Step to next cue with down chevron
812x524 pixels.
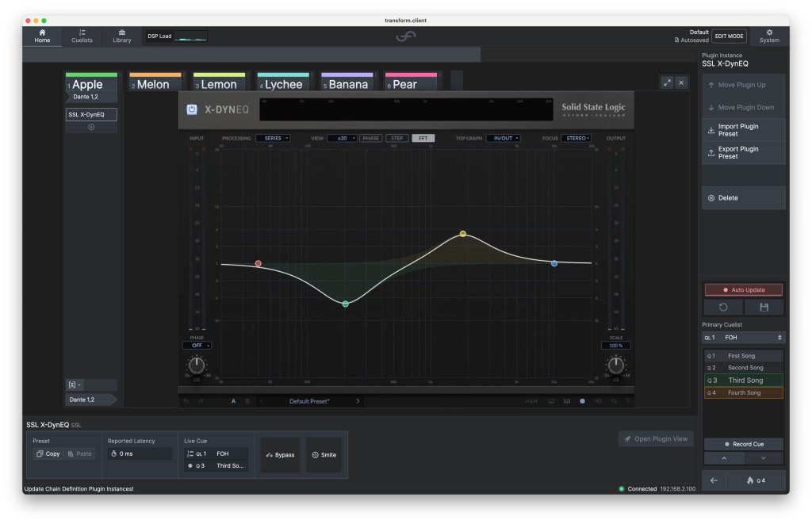764,458
